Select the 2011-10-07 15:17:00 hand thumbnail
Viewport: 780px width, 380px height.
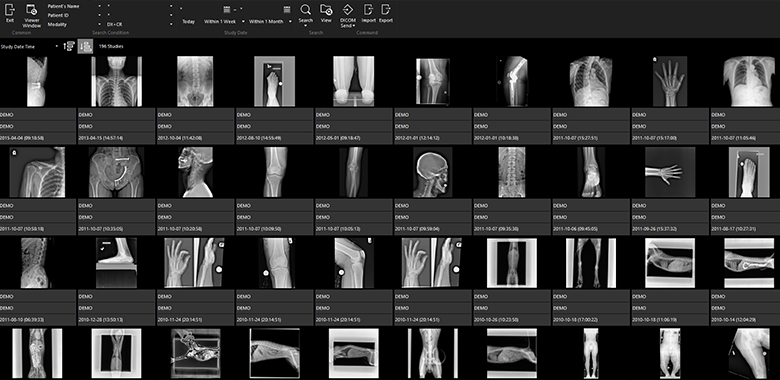pos(670,81)
